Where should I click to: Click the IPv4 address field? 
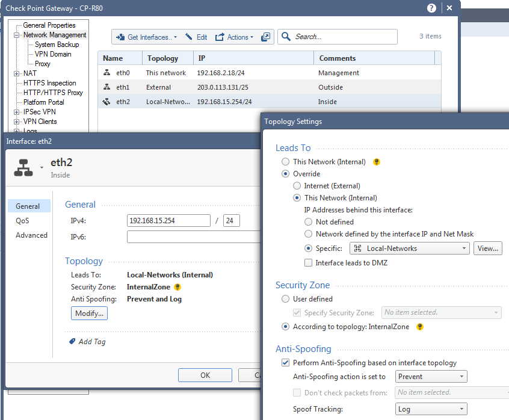[168, 221]
